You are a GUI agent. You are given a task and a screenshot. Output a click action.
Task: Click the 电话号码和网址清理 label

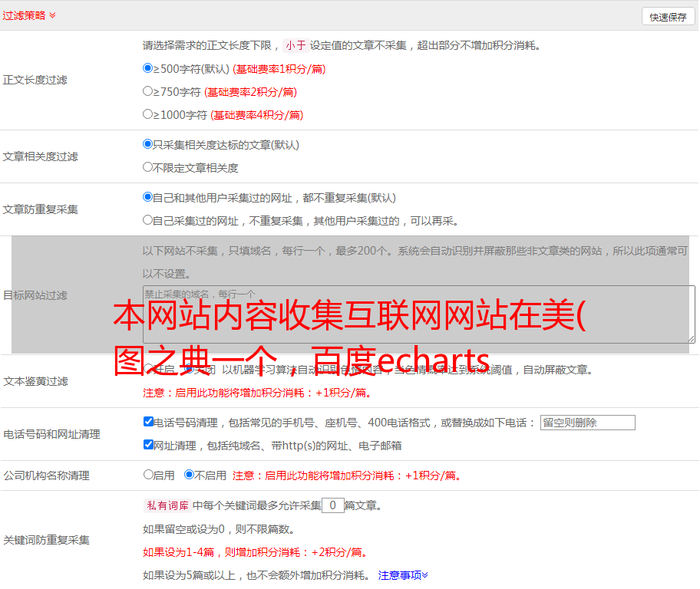51,434
